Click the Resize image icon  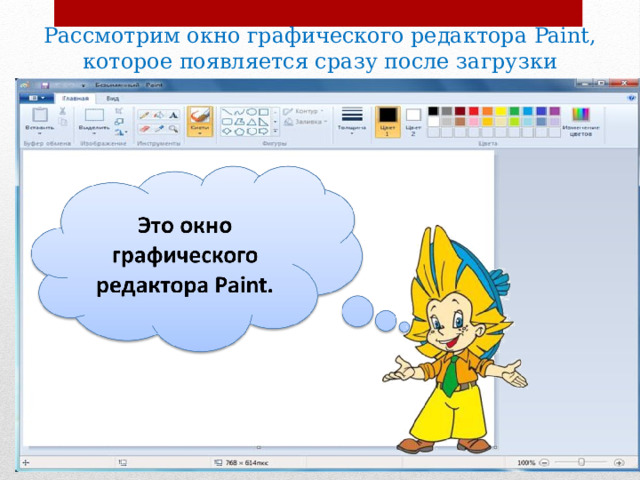click(119, 122)
